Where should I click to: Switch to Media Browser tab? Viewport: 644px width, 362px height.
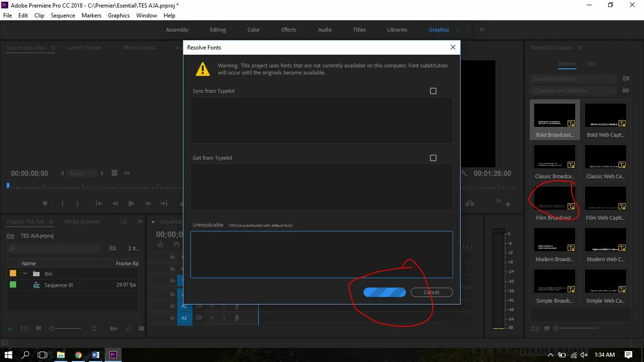tap(82, 222)
